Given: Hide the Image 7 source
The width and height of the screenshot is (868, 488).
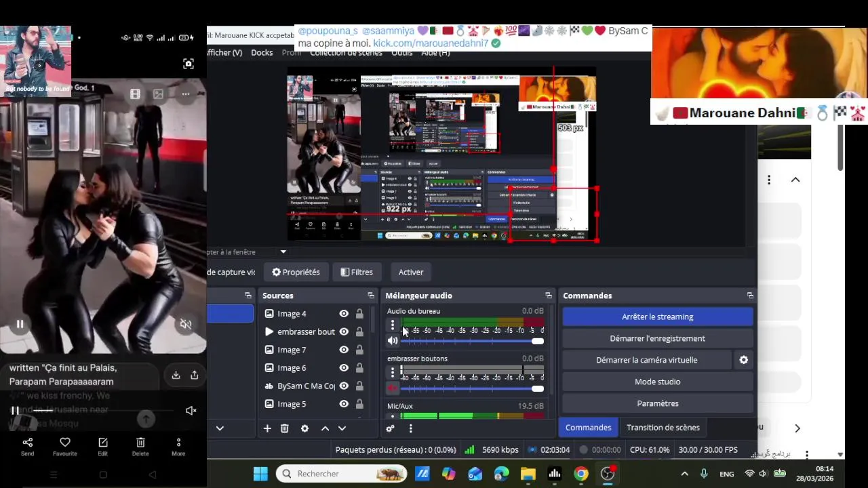Looking at the screenshot, I should 344,350.
